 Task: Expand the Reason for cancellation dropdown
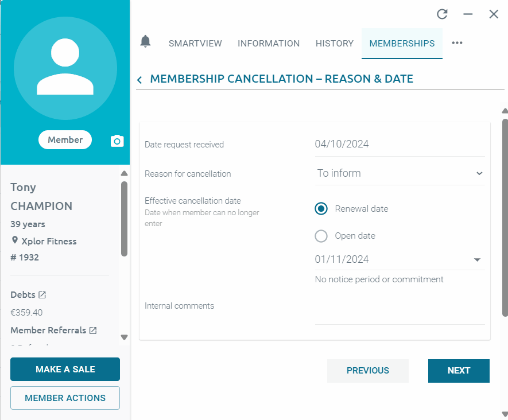click(400, 173)
